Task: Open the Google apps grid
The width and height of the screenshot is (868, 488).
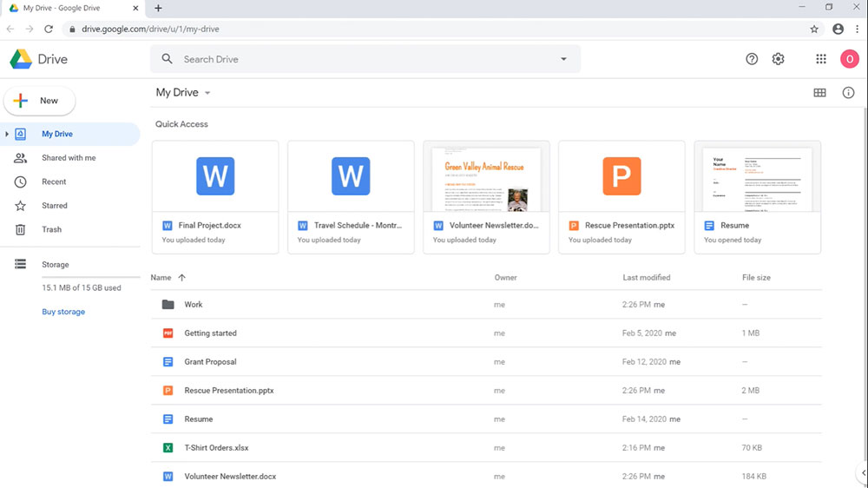Action: click(821, 59)
